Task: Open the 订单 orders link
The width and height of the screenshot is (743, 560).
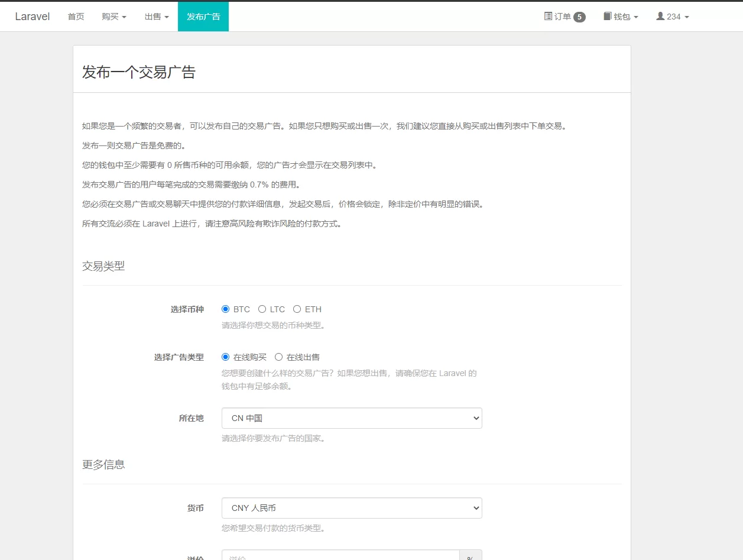Action: pos(563,17)
